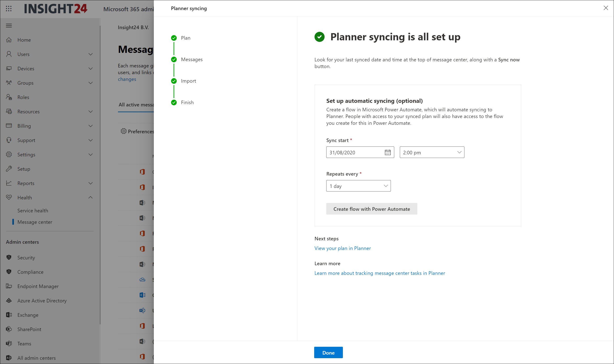Click the Insight24 logo

[56, 9]
